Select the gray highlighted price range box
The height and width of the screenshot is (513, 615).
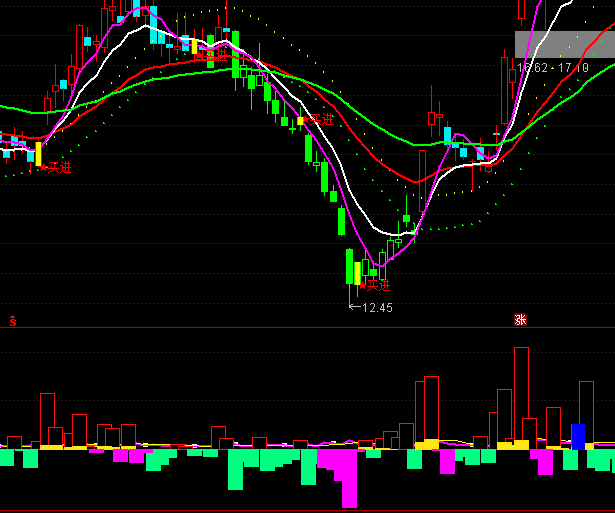pyautogui.click(x=564, y=45)
